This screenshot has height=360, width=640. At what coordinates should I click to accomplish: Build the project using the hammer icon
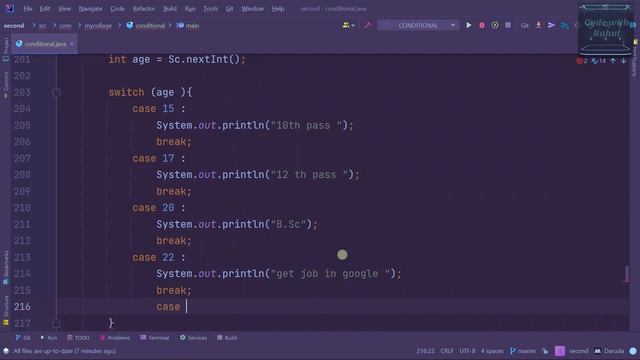tap(368, 25)
